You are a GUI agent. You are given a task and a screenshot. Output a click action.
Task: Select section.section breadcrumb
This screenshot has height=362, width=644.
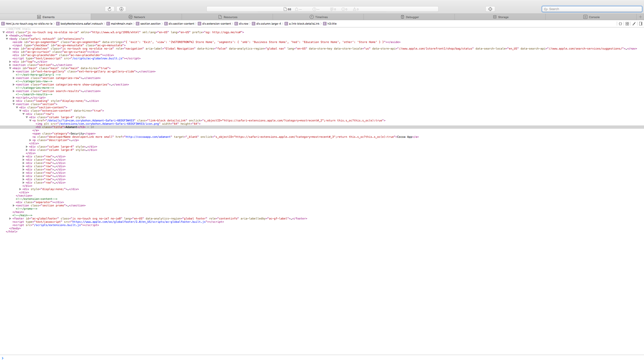[148, 24]
